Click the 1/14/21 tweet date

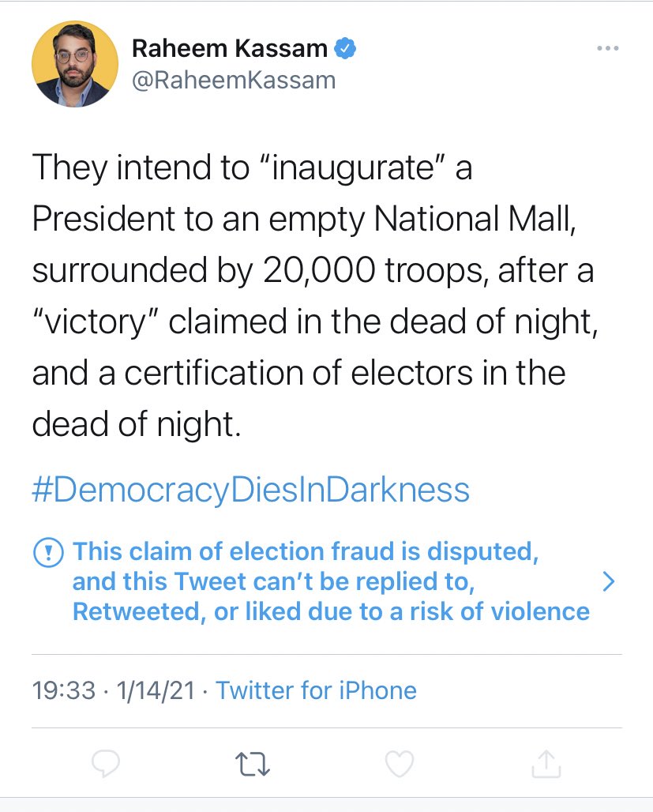[156, 690]
